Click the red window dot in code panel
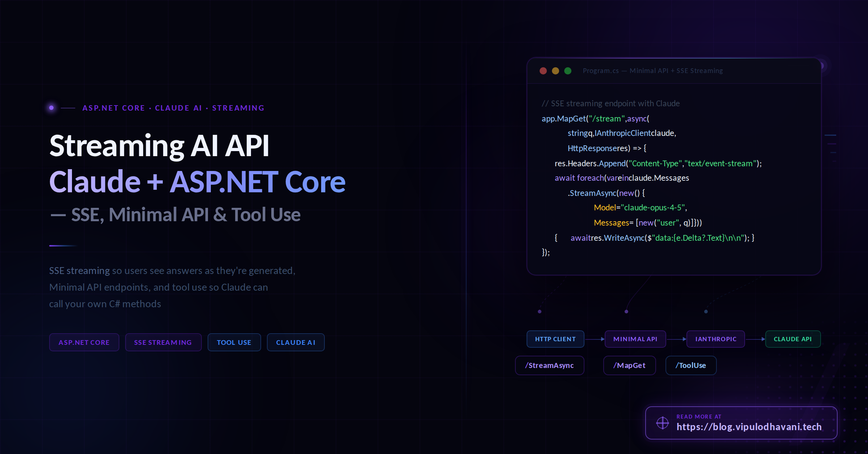Viewport: 868px width, 454px height. [x=543, y=71]
